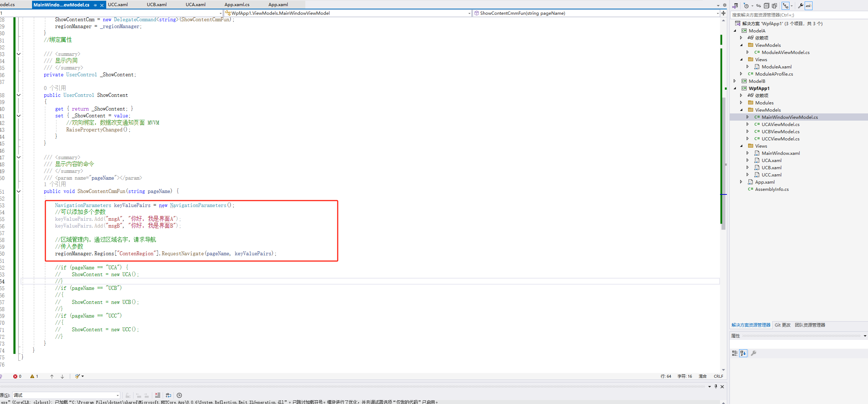
Task: Toggle word wrap in output window
Action: 168,395
